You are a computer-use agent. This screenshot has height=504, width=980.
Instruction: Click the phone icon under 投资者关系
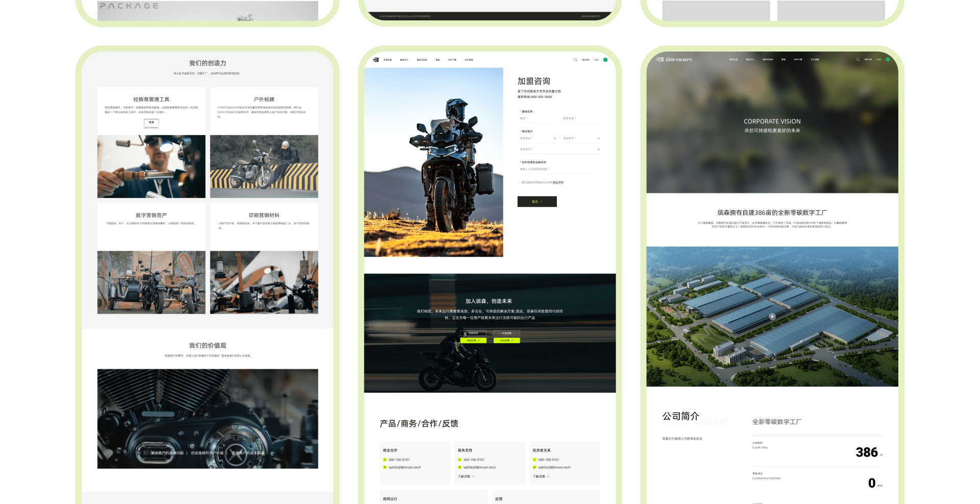(534, 460)
